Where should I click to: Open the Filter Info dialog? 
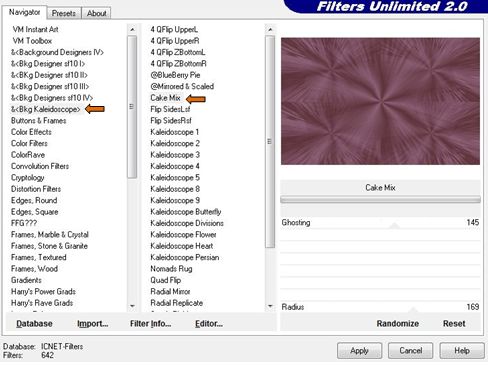click(x=150, y=324)
